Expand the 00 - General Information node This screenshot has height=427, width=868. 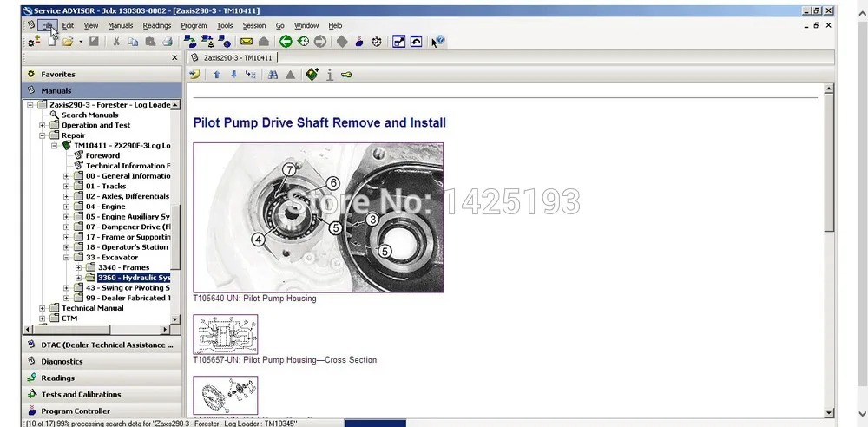pyautogui.click(x=67, y=176)
